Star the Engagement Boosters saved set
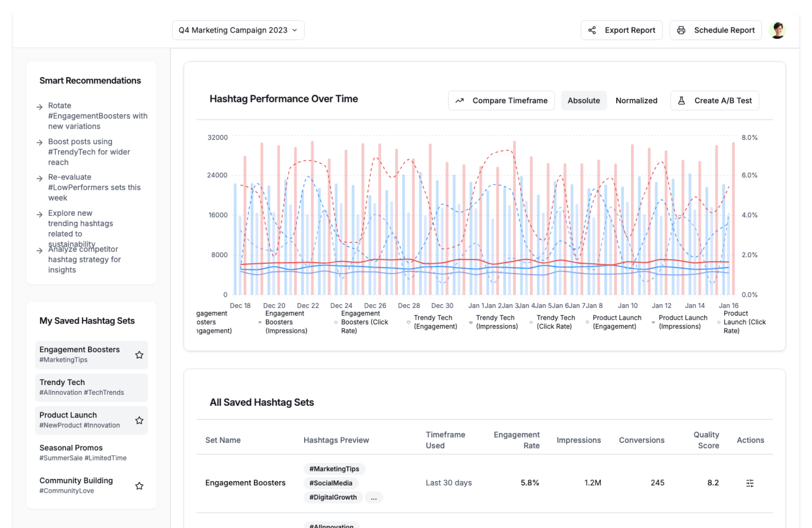Viewport: 812px width, 528px height. tap(139, 355)
